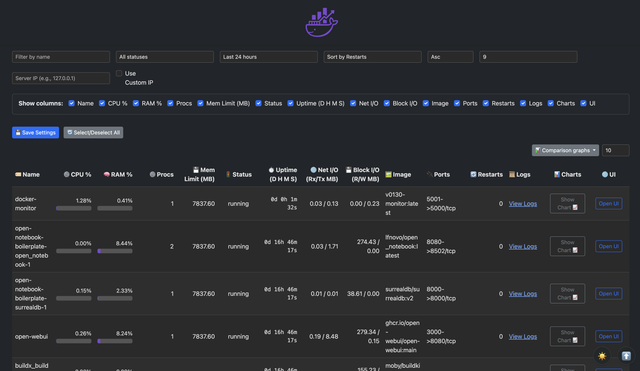The width and height of the screenshot is (640, 371).
Task: Toggle the Logs column checkbox
Action: (523, 103)
